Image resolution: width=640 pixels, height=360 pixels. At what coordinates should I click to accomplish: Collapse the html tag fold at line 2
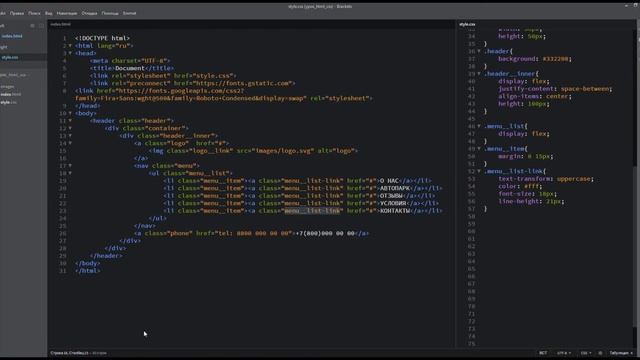pyautogui.click(x=70, y=46)
